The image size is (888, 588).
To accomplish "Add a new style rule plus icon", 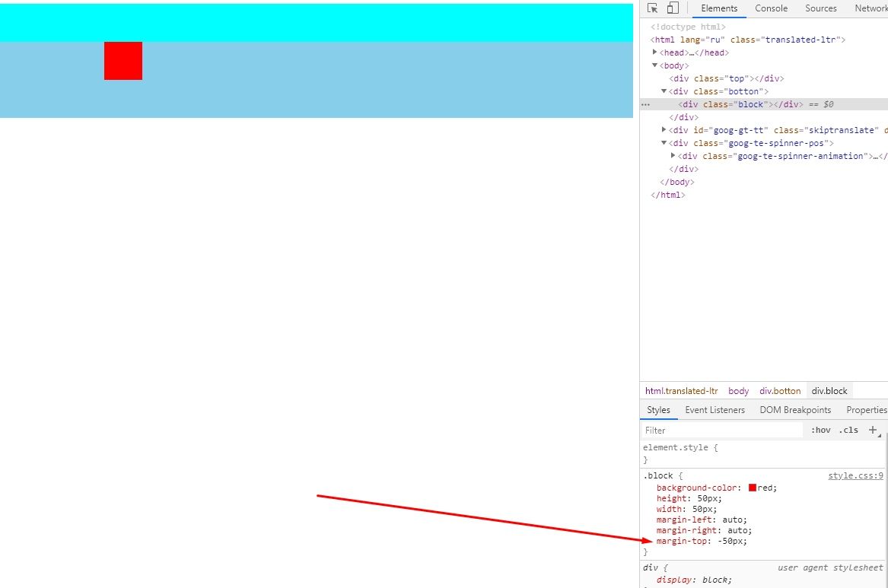I will [x=873, y=430].
